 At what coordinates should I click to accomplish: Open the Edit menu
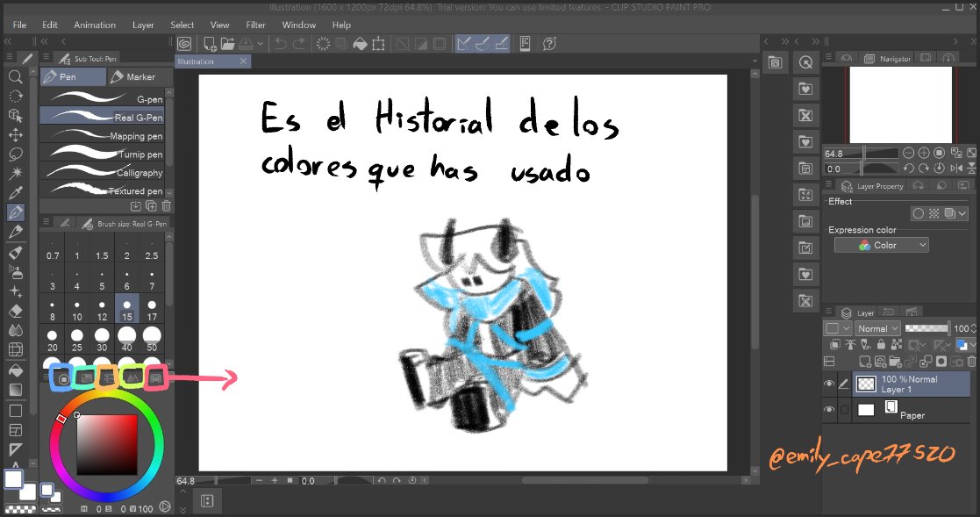click(50, 25)
